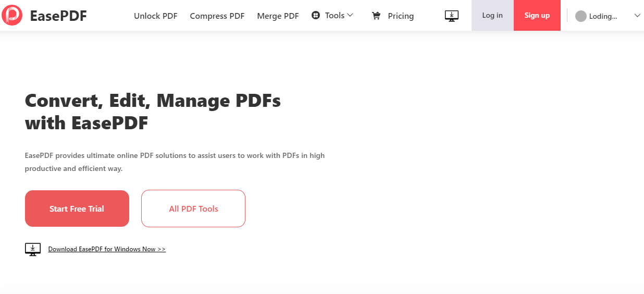Screen dimensions: 644x294
Task: Click the Sign up button
Action: tap(537, 15)
